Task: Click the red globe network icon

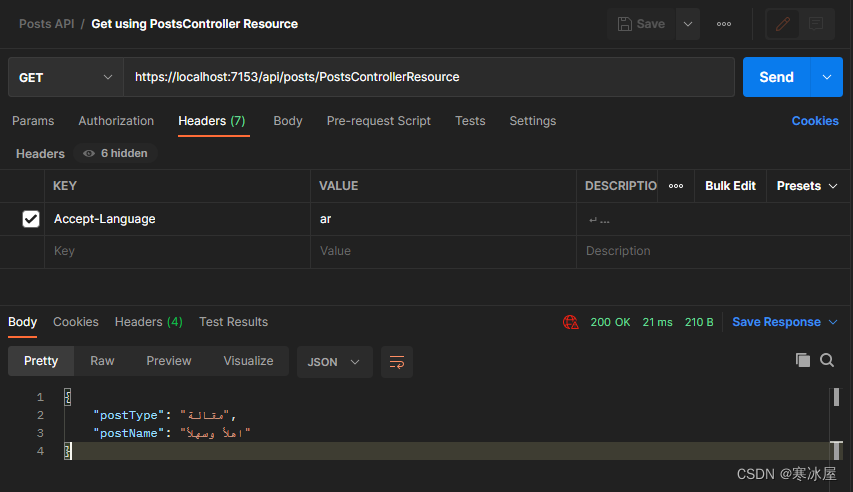Action: (570, 322)
